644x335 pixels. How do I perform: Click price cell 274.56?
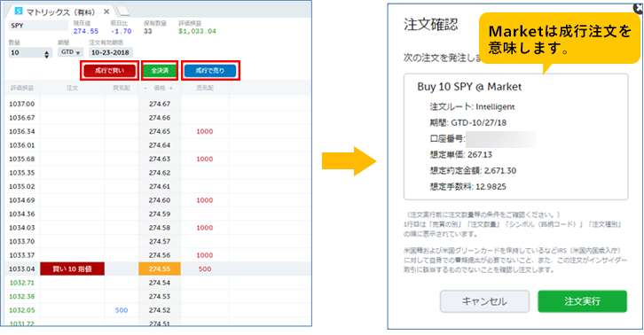160,255
